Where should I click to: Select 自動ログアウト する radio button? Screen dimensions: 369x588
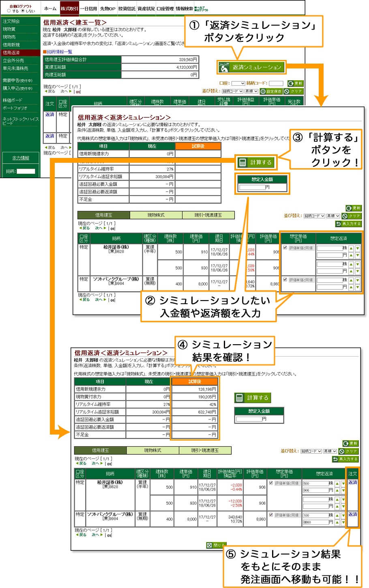coord(9,11)
